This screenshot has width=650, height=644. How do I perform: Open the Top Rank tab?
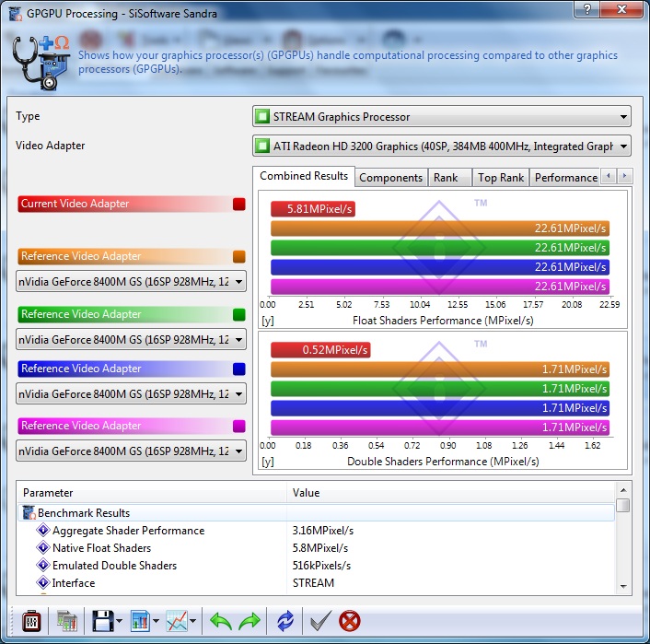(x=501, y=178)
